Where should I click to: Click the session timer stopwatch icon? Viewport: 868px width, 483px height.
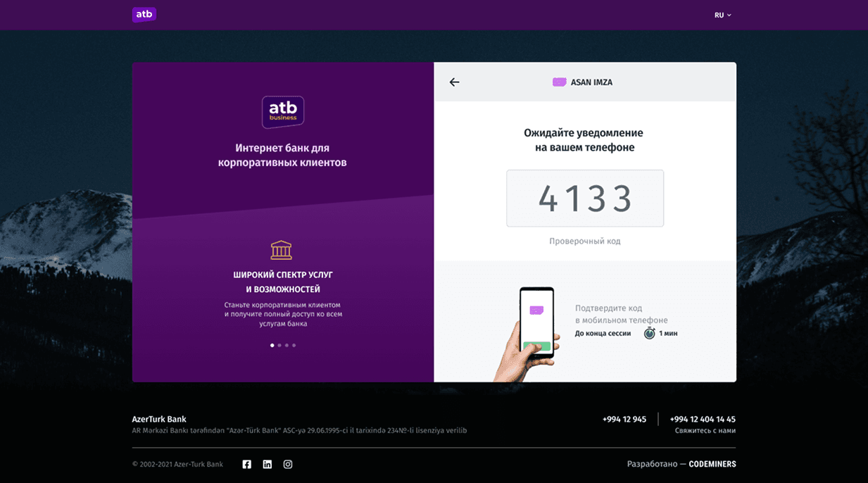[649, 333]
